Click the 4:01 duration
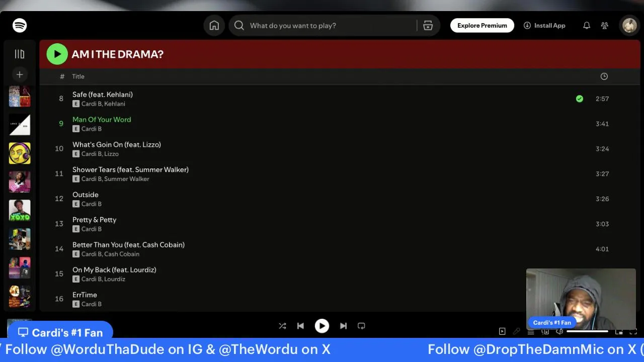Screen dimensions: 644x362 click(x=602, y=249)
